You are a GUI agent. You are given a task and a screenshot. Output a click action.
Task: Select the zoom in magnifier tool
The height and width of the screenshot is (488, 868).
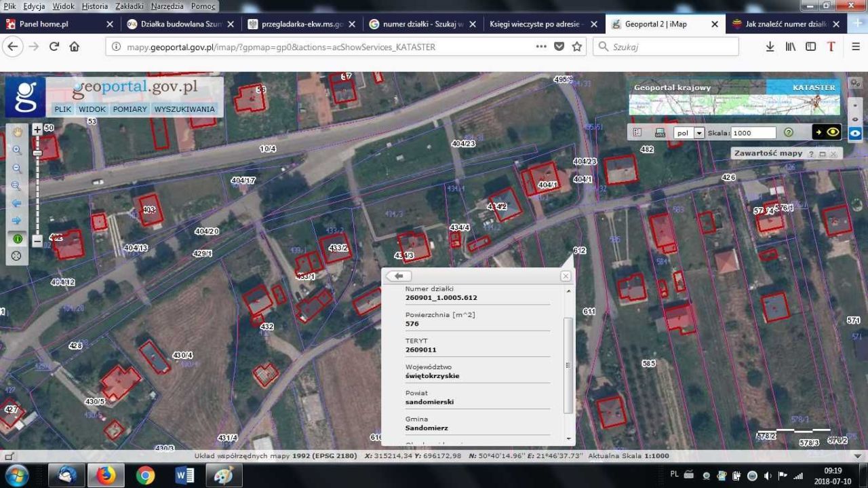tap(18, 150)
